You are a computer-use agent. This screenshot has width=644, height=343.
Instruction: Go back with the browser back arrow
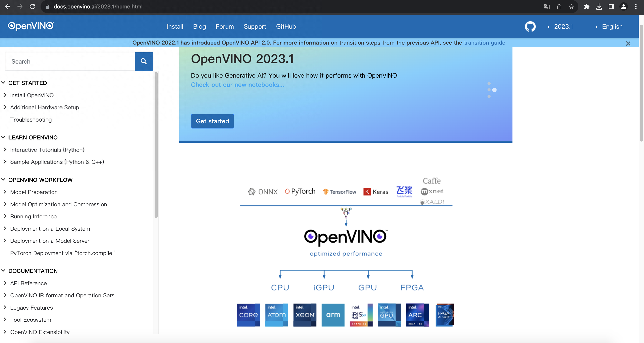click(7, 7)
